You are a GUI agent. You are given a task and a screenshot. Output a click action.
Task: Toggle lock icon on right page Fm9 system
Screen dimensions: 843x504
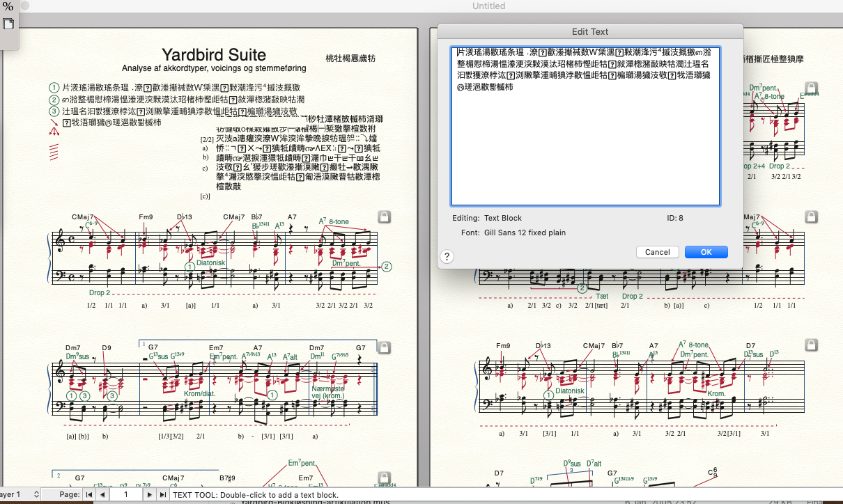[810, 345]
